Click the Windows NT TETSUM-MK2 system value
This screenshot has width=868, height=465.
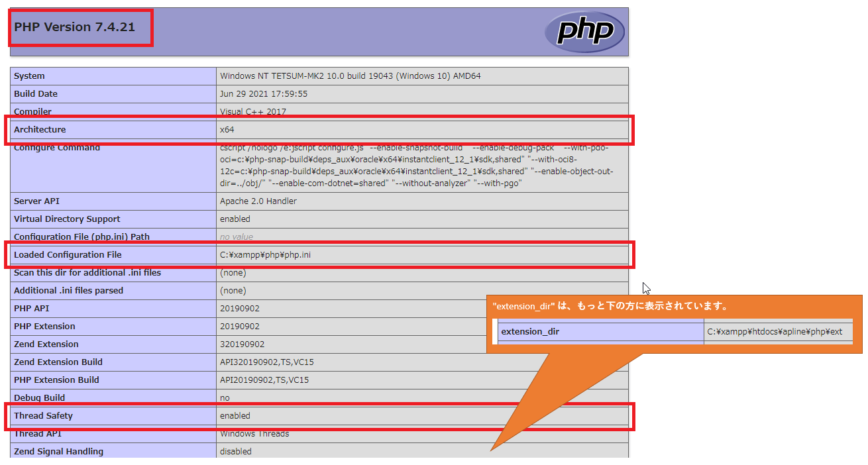[350, 76]
